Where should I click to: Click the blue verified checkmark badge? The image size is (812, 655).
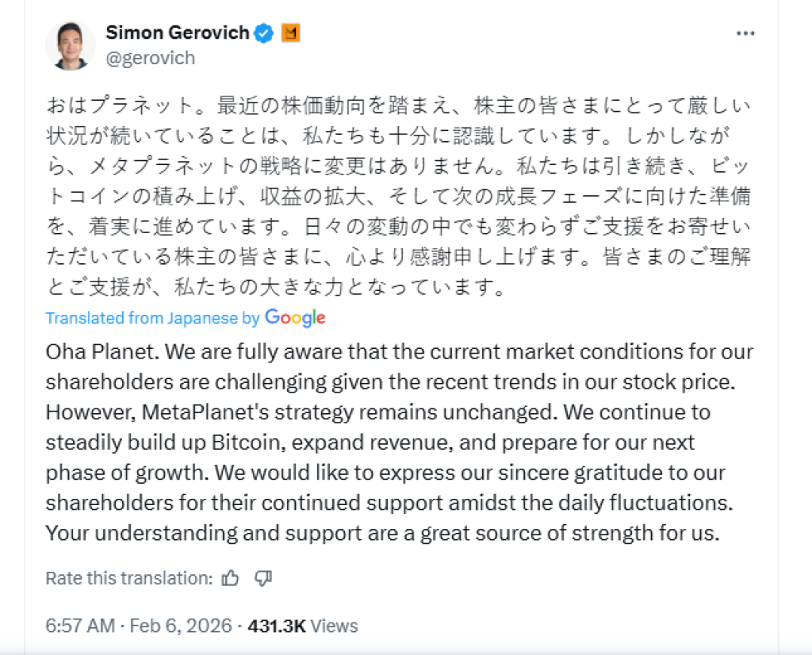264,33
